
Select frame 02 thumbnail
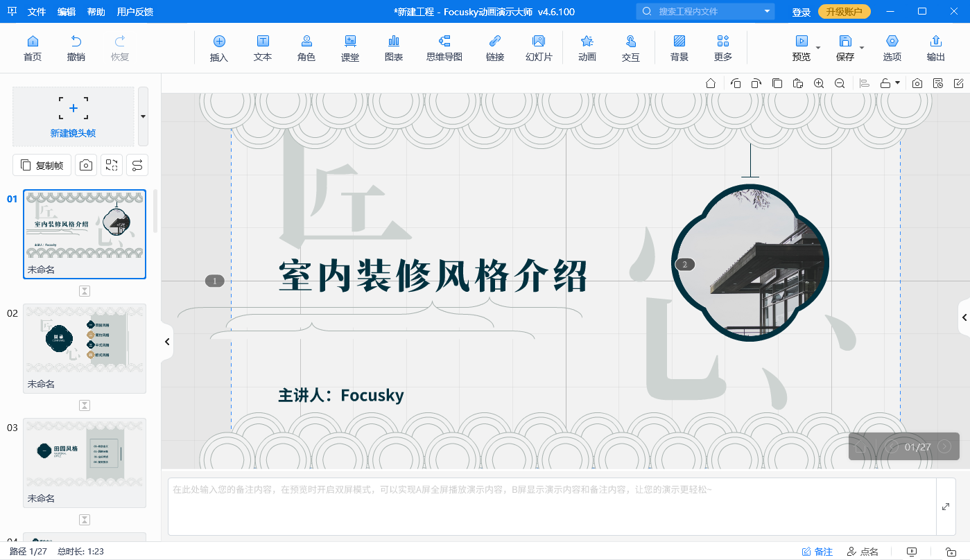tap(85, 349)
